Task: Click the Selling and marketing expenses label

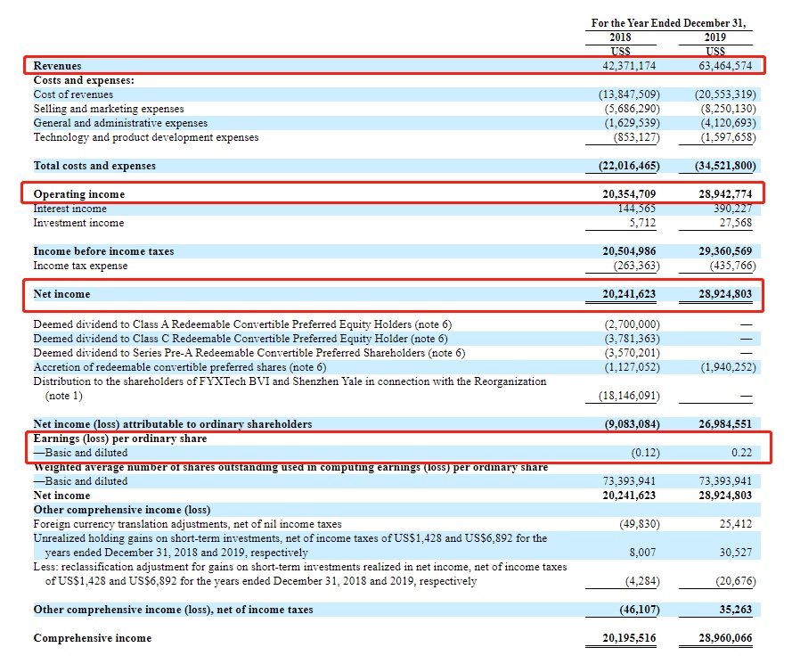Action: point(108,109)
